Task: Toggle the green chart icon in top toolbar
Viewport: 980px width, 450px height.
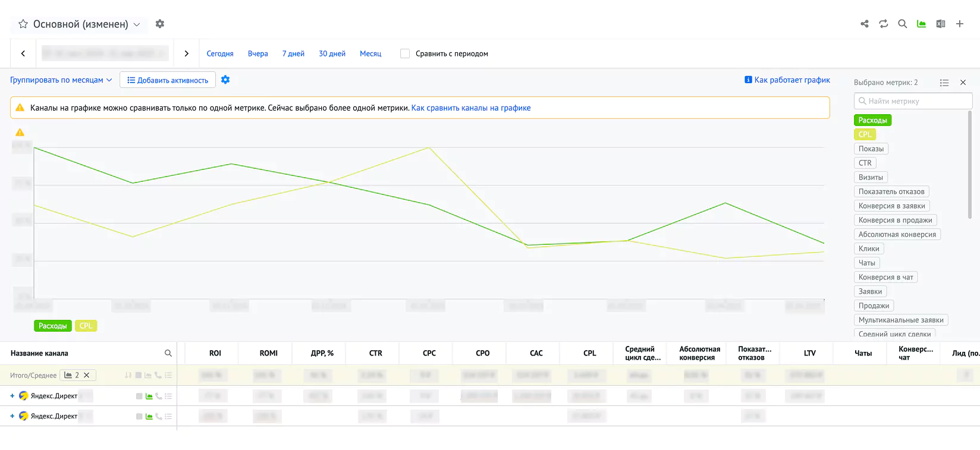Action: pos(922,24)
